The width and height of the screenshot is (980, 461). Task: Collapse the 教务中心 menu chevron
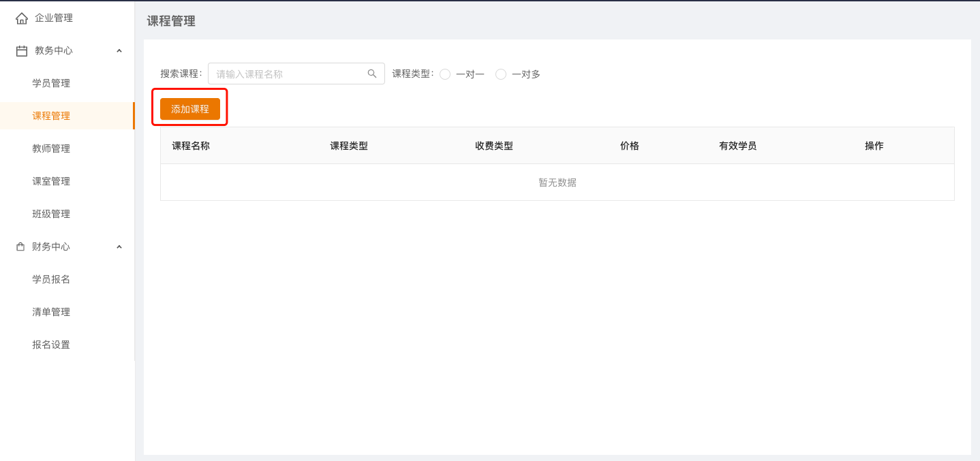[119, 51]
